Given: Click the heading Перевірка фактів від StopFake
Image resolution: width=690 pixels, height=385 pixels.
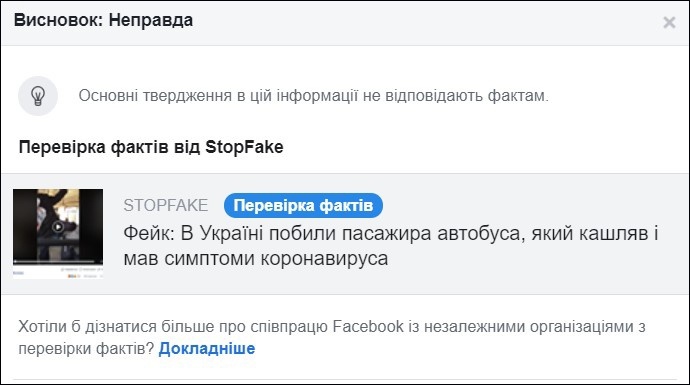Looking at the screenshot, I should pos(151,147).
